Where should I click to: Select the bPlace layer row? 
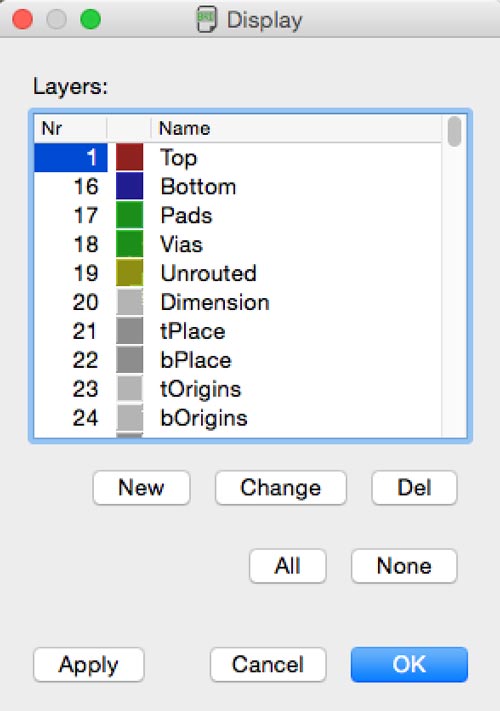point(238,360)
